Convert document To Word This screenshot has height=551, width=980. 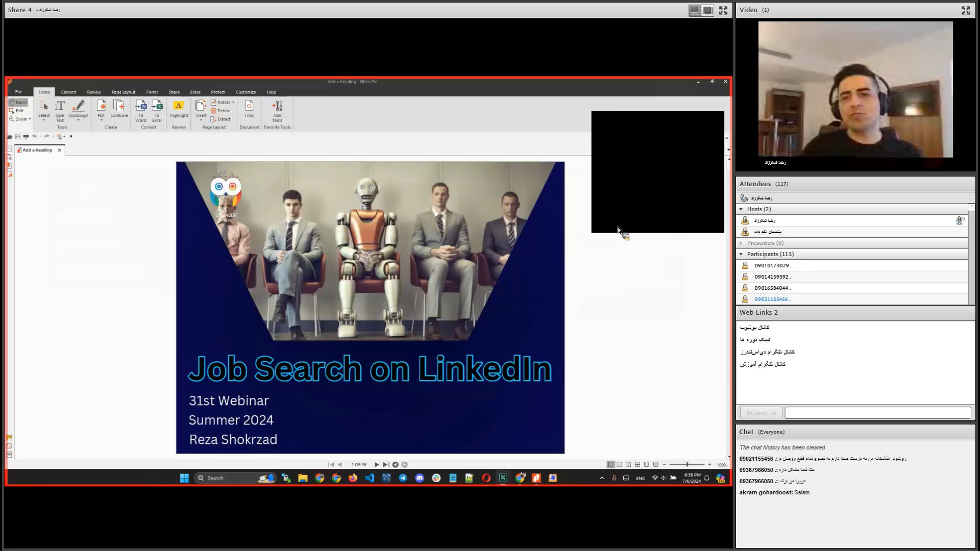[x=141, y=111]
